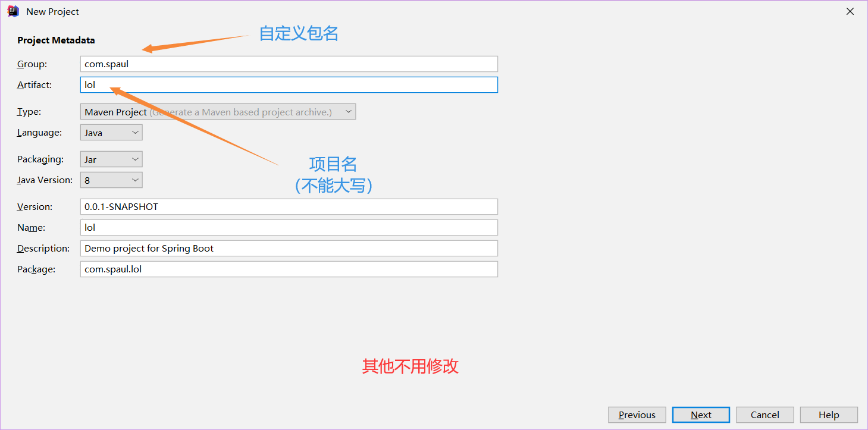This screenshot has width=868, height=430.
Task: Click the IntelliJ IDEA icon in title bar
Action: click(x=12, y=11)
